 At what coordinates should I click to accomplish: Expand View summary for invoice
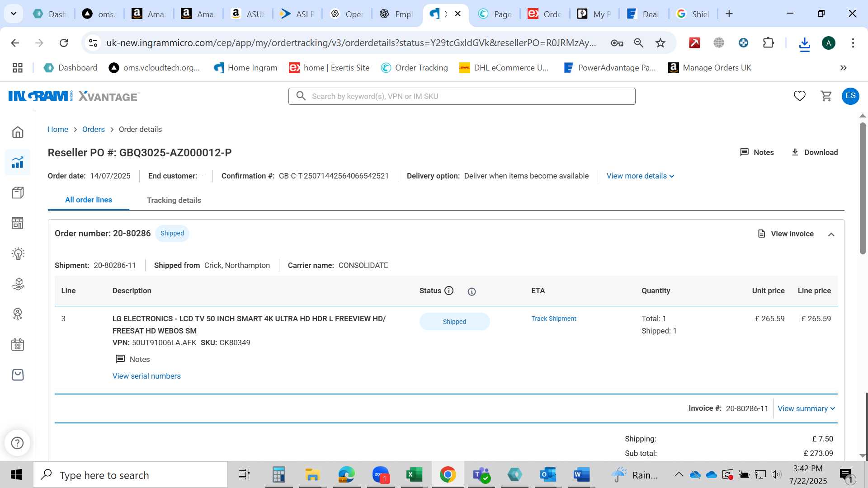tap(807, 408)
